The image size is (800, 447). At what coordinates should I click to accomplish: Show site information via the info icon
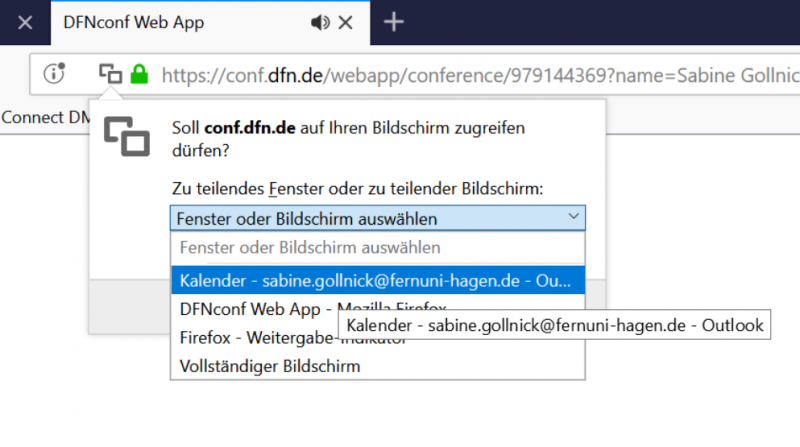(x=54, y=74)
